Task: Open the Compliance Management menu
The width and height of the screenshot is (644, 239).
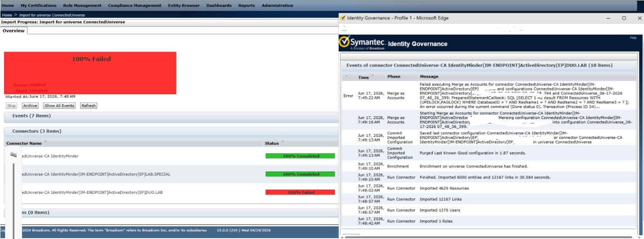Action: click(134, 6)
